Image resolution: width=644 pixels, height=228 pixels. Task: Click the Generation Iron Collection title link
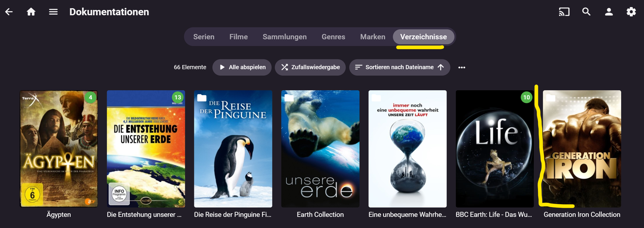(x=582, y=215)
